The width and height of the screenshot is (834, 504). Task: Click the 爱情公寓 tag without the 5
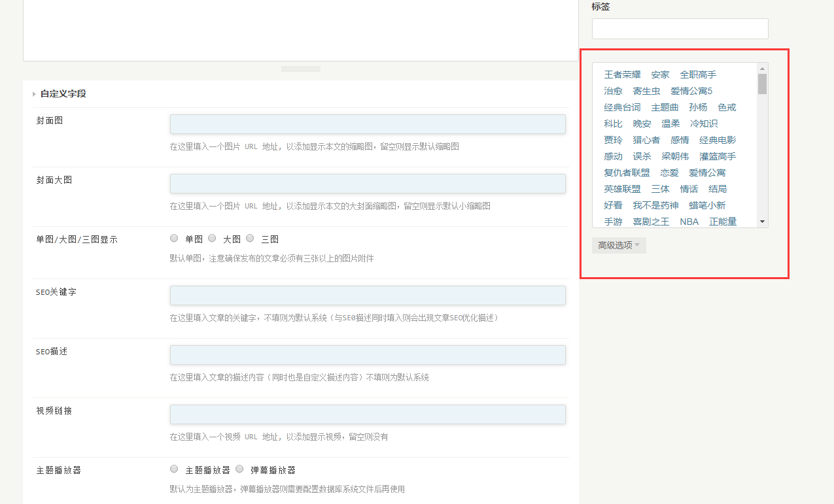(707, 173)
